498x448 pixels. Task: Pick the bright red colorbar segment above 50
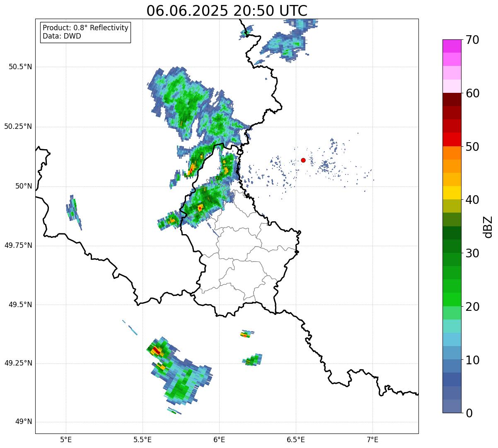click(452, 139)
